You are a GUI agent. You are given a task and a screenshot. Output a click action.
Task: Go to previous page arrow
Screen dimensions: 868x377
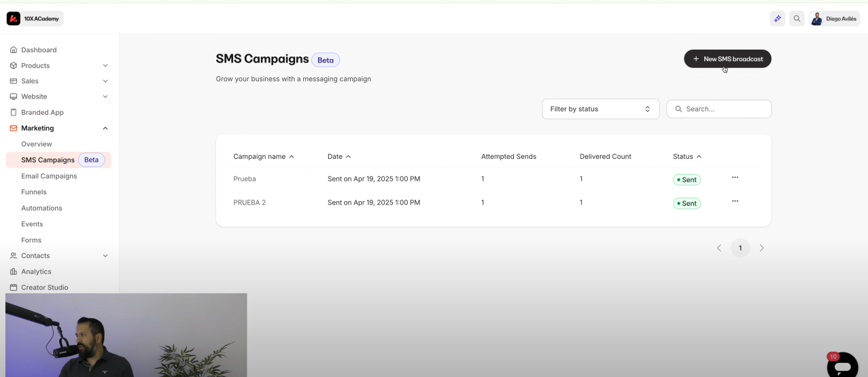click(719, 248)
